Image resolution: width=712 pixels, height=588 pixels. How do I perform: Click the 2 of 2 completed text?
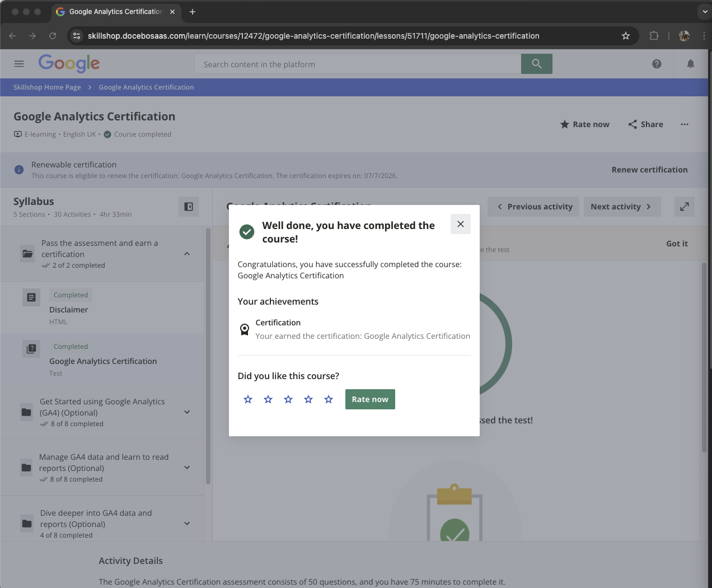click(x=79, y=265)
